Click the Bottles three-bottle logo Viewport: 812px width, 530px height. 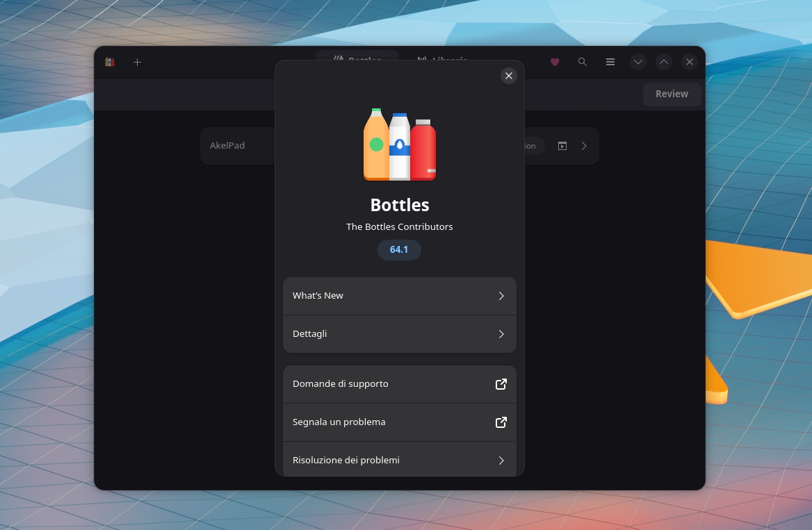click(399, 144)
